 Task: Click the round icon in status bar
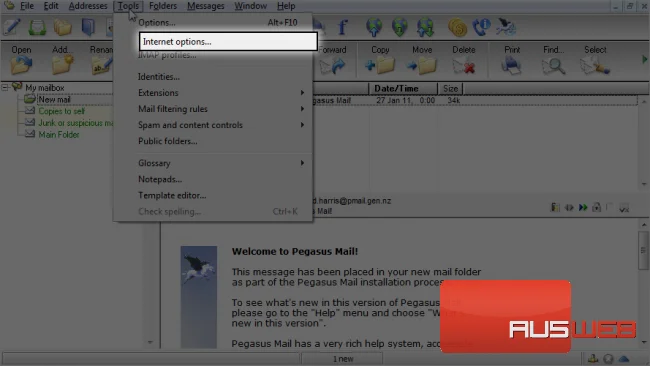tap(608, 359)
